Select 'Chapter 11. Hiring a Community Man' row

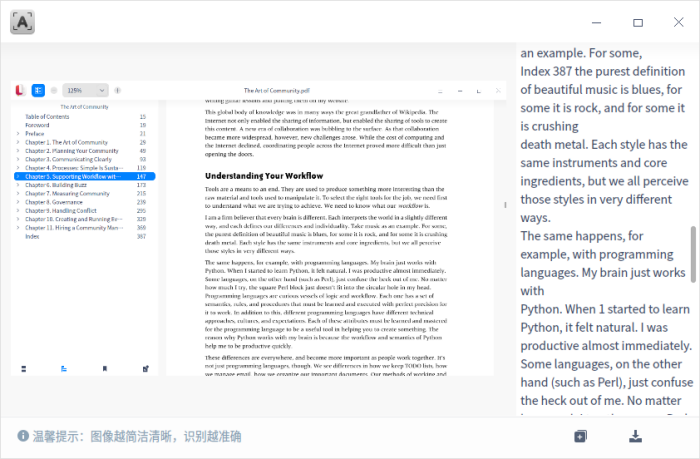pyautogui.click(x=85, y=228)
